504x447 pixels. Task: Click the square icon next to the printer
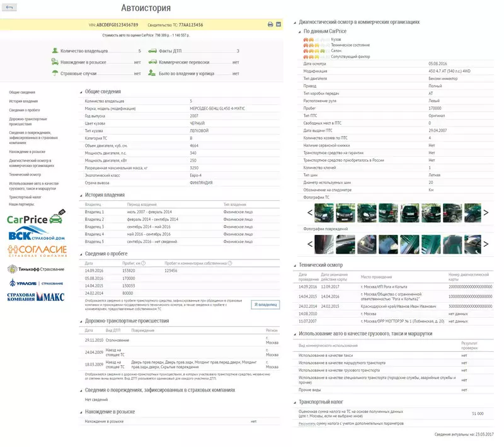click(278, 25)
